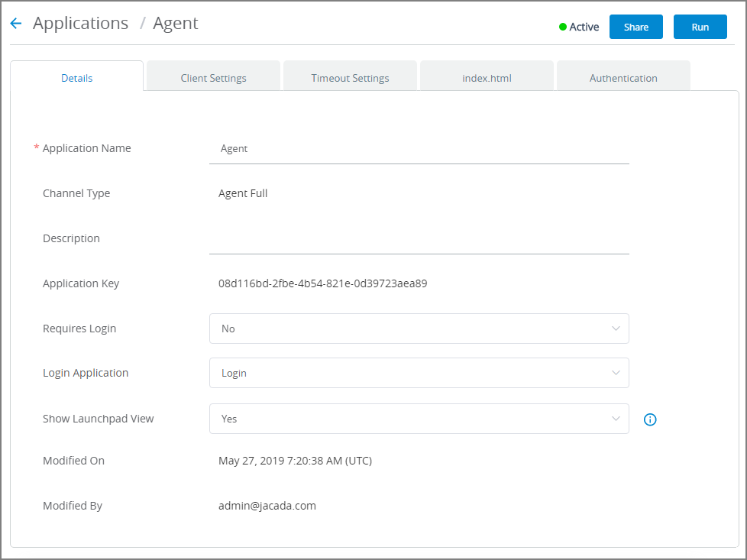Click the Agent breadcrumb title

[x=176, y=24]
